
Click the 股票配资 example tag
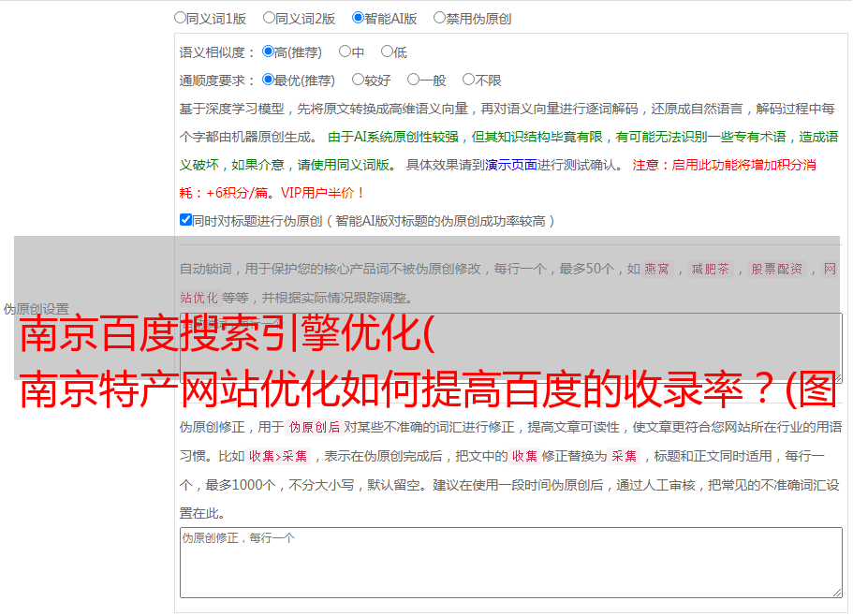777,269
